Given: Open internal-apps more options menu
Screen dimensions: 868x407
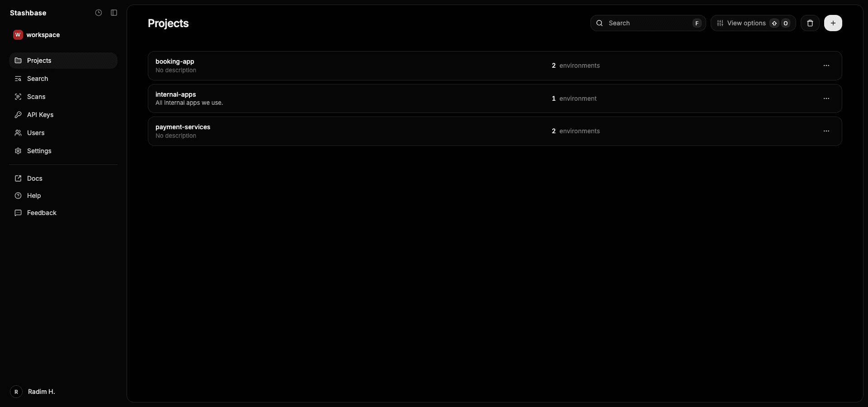Looking at the screenshot, I should click(826, 98).
